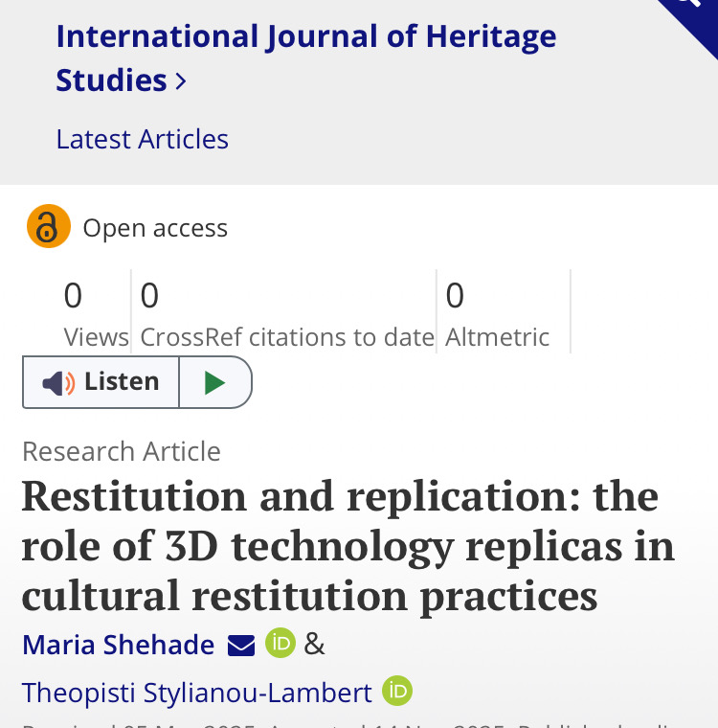Open Theopisti Stylianou-Lambert's ORCID iD icon

point(397,691)
